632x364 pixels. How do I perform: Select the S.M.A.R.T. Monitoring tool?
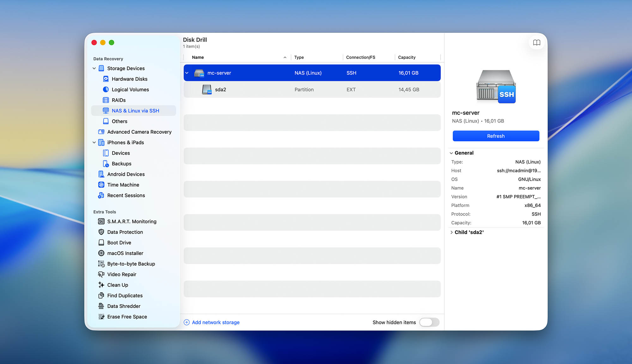coord(132,221)
